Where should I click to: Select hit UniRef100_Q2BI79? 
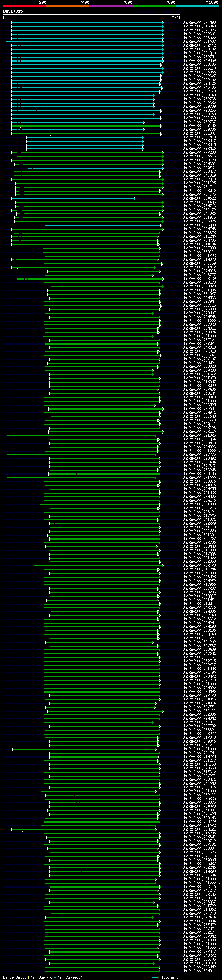pyautogui.click(x=199, y=898)
